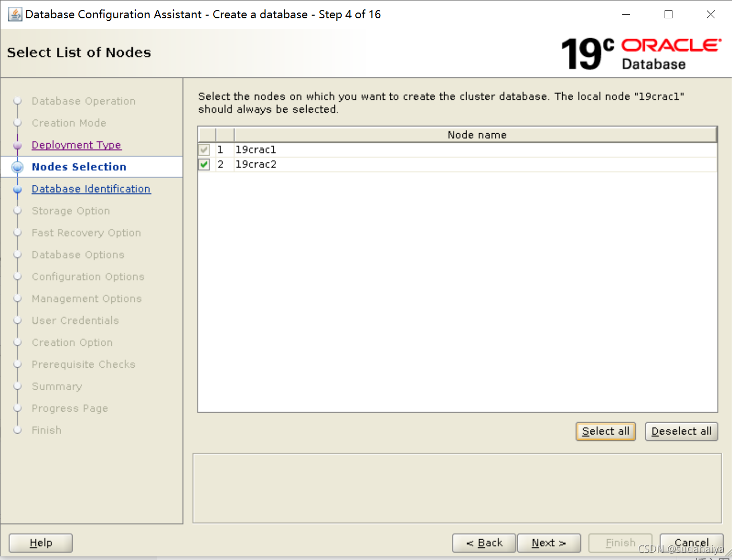Click the Node name column header
The image size is (732, 560).
476,135
